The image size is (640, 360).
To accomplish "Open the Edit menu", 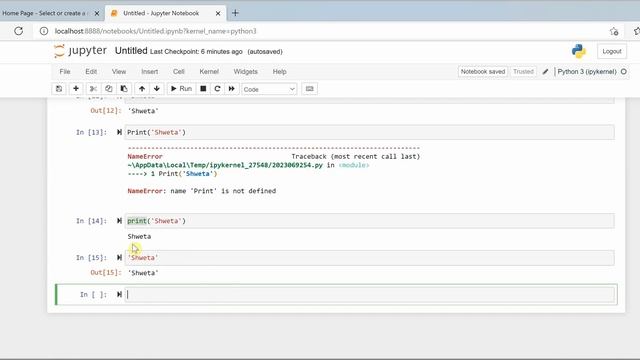I will (91, 71).
